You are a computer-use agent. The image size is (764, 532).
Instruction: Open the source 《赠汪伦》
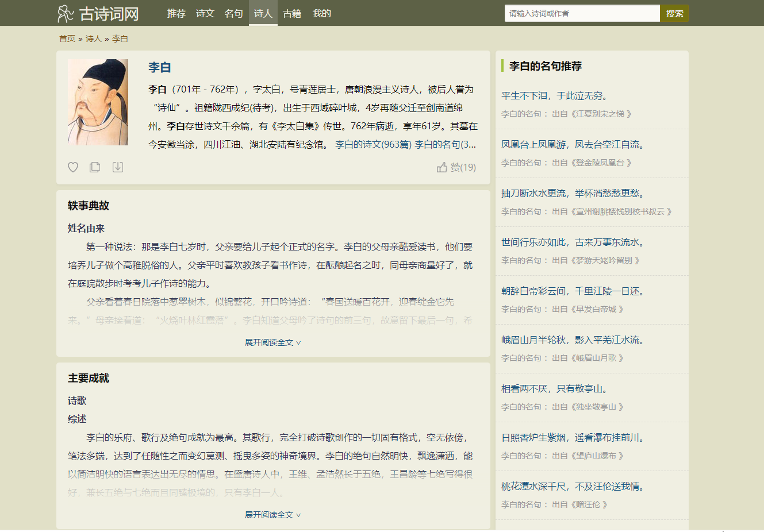click(588, 504)
